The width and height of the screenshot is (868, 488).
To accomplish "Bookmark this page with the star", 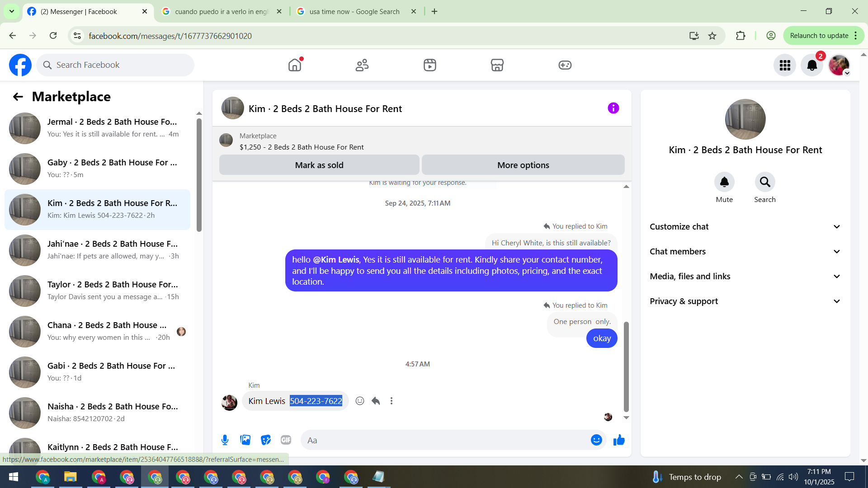I will [712, 36].
